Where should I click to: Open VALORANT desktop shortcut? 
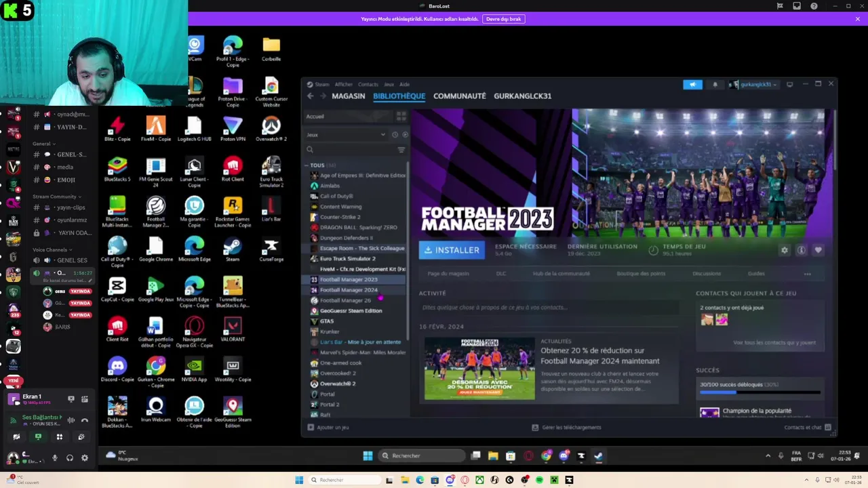(x=233, y=329)
